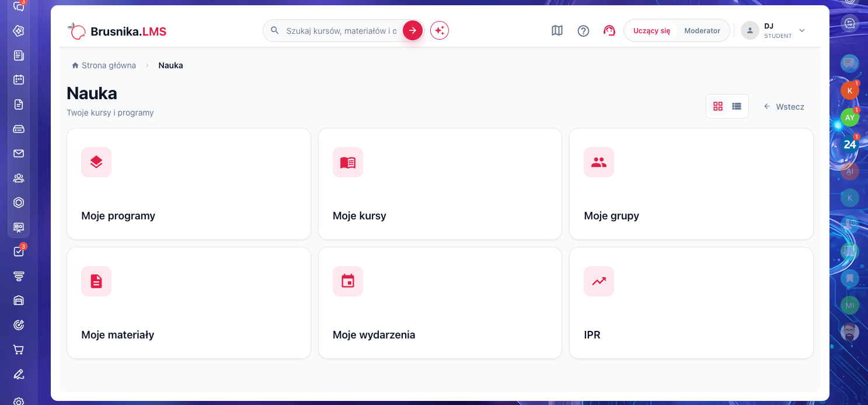Select the Moderator role toggle
Image resolution: width=868 pixels, height=405 pixels.
point(702,31)
